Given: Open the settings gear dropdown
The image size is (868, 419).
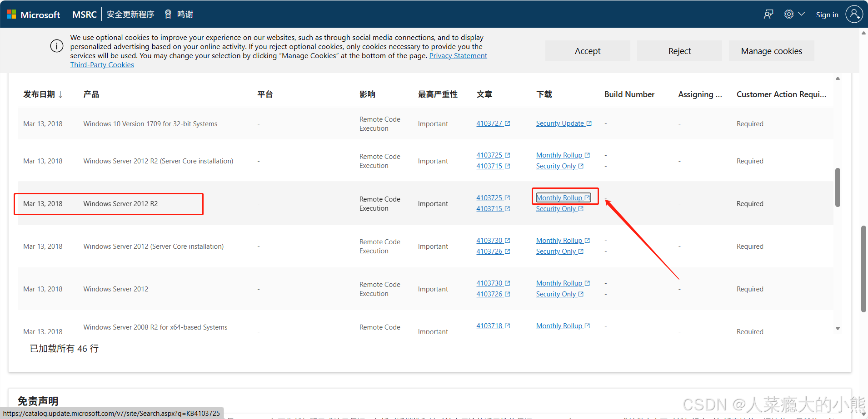Looking at the screenshot, I should [794, 15].
